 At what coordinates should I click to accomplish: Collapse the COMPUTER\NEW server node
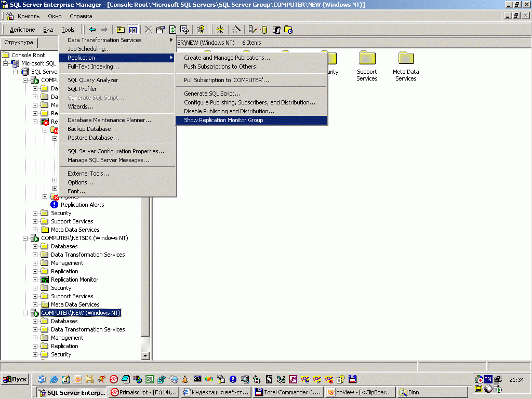25,313
